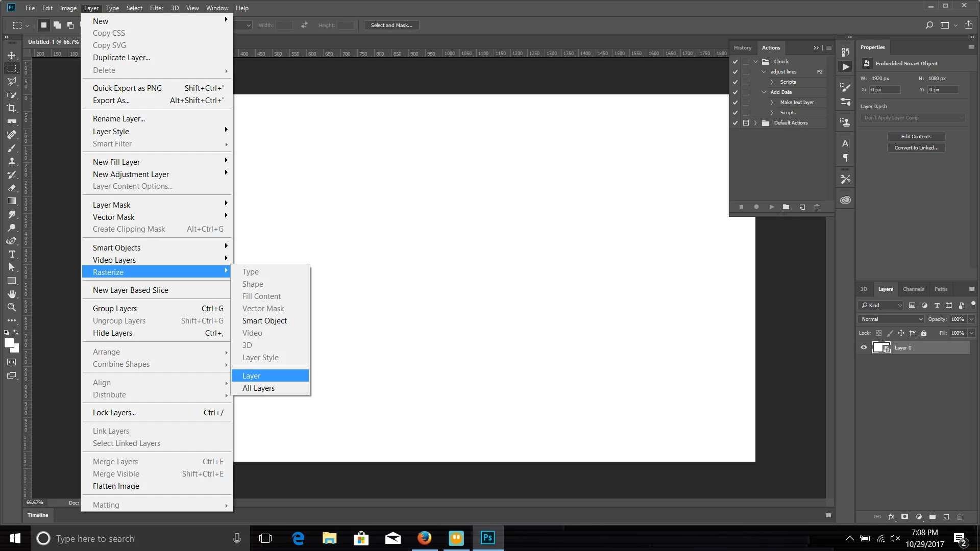Click the Convert to Linked button
Image resolution: width=980 pixels, height=551 pixels.
916,148
